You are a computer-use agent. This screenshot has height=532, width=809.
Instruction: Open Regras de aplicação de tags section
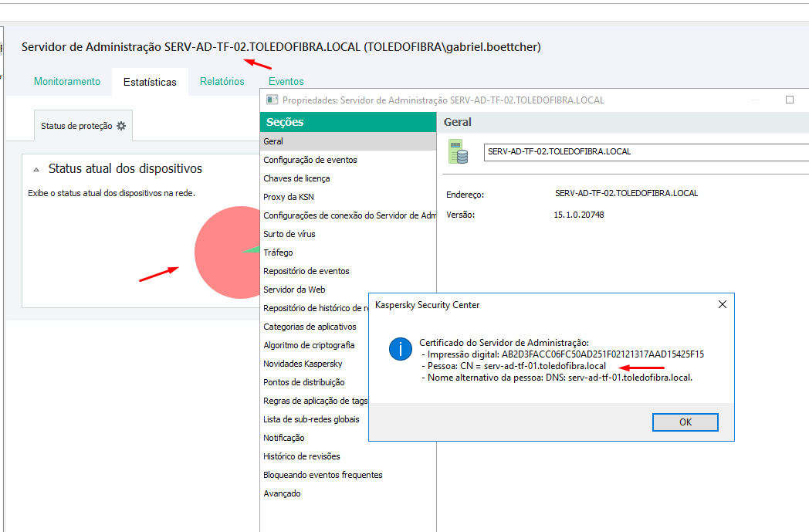pos(315,401)
